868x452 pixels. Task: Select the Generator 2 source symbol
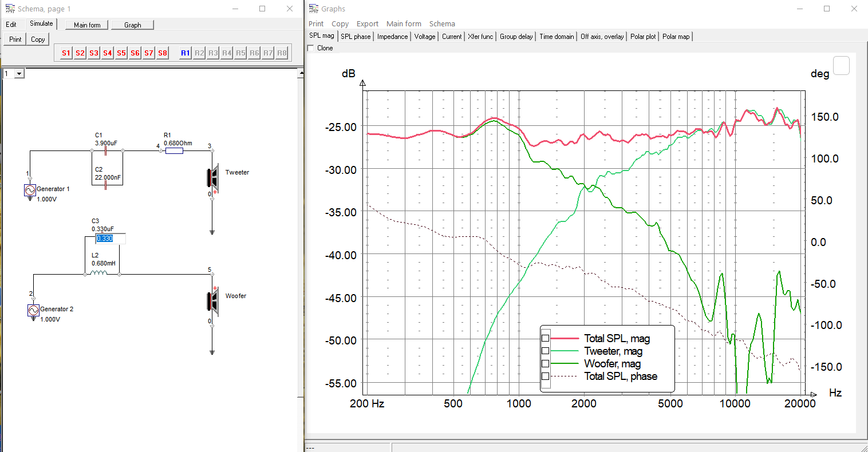(x=33, y=311)
